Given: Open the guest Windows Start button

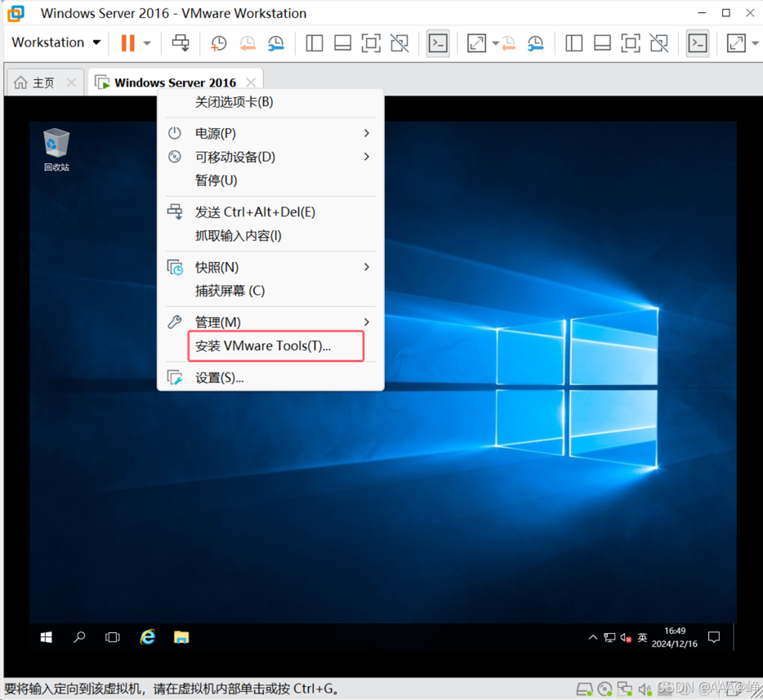Looking at the screenshot, I should click(x=47, y=637).
